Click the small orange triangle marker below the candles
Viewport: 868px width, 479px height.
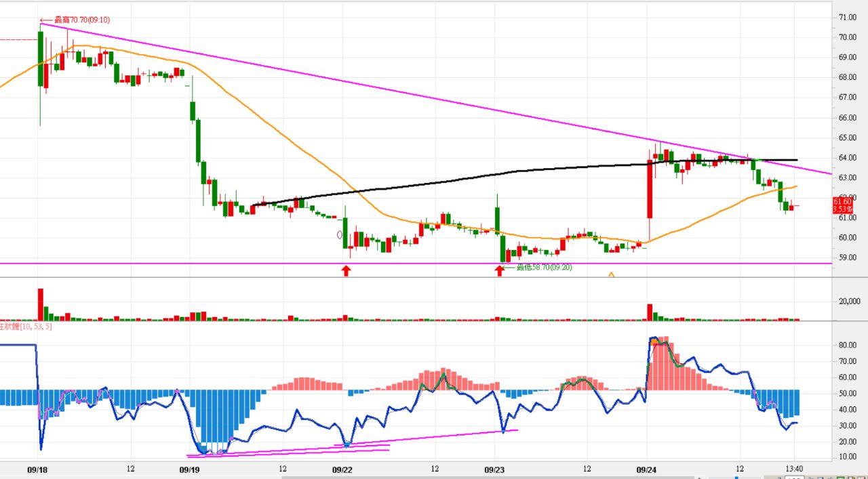[611, 274]
